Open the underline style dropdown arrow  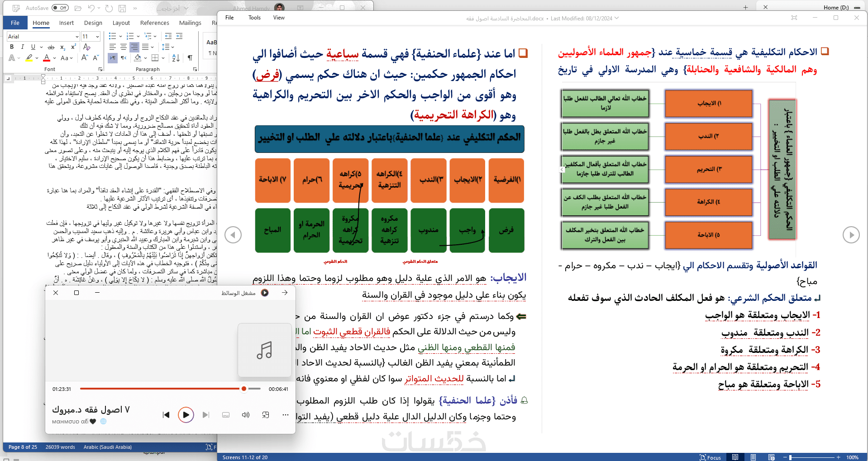click(41, 47)
